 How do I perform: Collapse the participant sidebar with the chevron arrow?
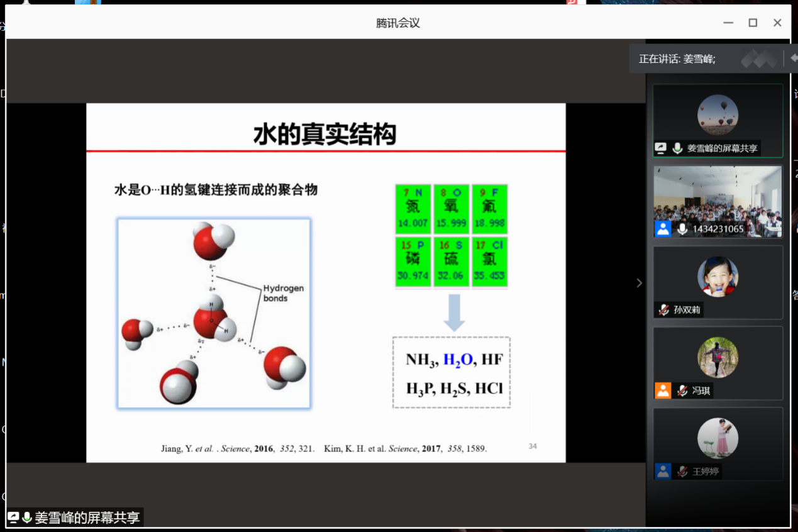(x=639, y=283)
